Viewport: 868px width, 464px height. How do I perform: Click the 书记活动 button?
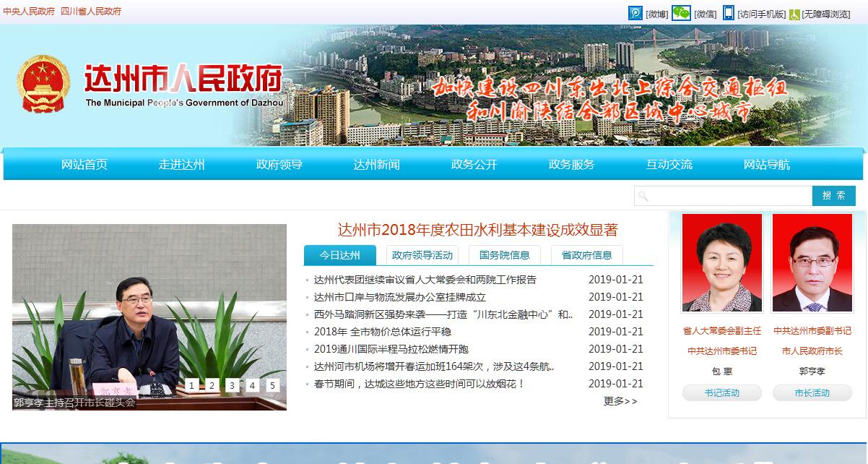tap(721, 393)
